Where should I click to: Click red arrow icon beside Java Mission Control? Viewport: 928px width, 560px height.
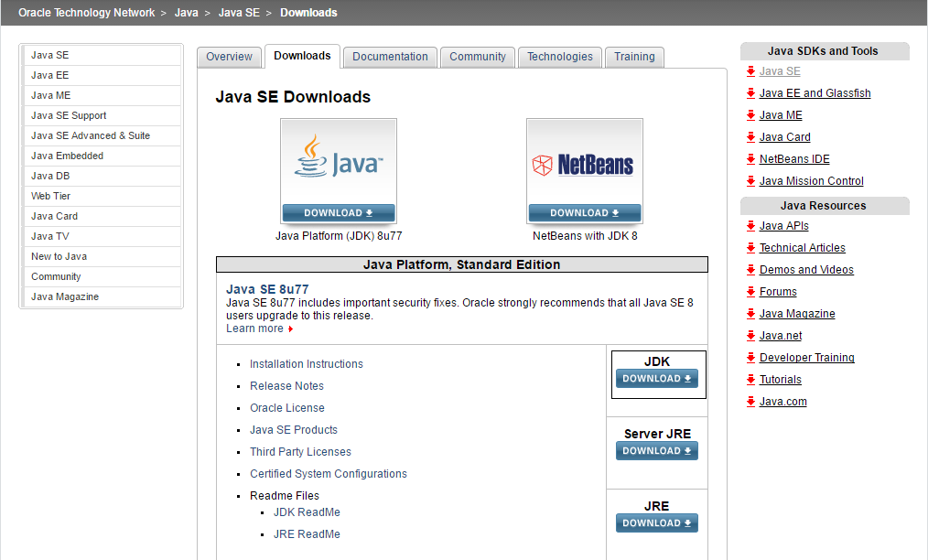750,180
